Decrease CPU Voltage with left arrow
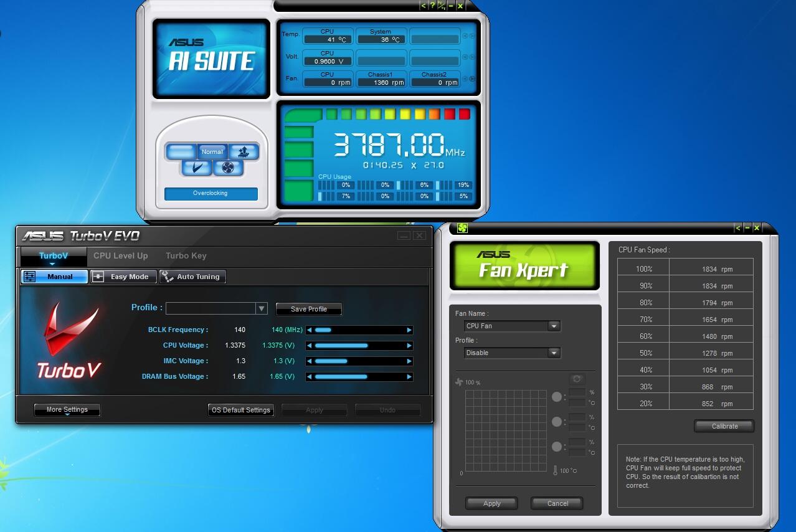796x532 pixels. [x=309, y=345]
